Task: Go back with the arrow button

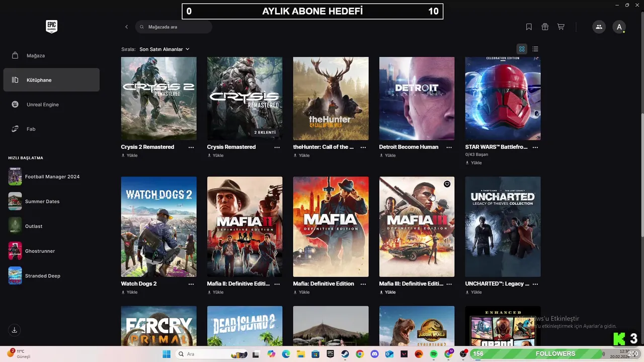Action: (x=126, y=27)
